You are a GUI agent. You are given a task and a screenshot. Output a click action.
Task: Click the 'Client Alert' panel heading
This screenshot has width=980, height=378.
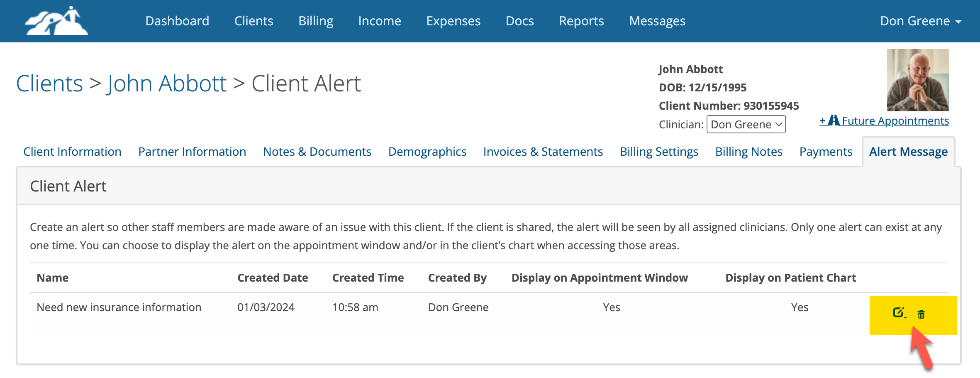(x=68, y=186)
